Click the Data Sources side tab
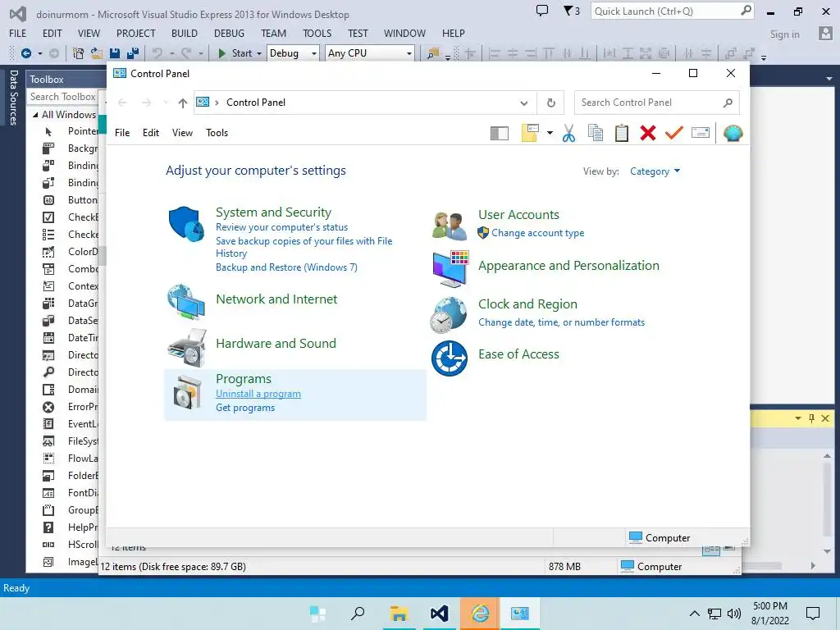 pos(14,98)
